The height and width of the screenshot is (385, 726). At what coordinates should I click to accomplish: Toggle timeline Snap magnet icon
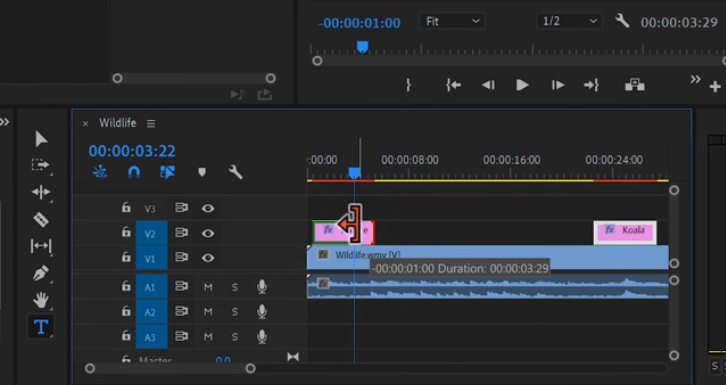[133, 173]
